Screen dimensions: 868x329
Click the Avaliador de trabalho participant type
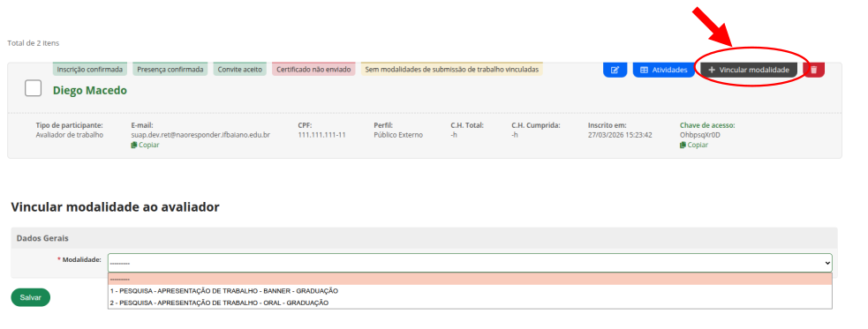pos(69,135)
